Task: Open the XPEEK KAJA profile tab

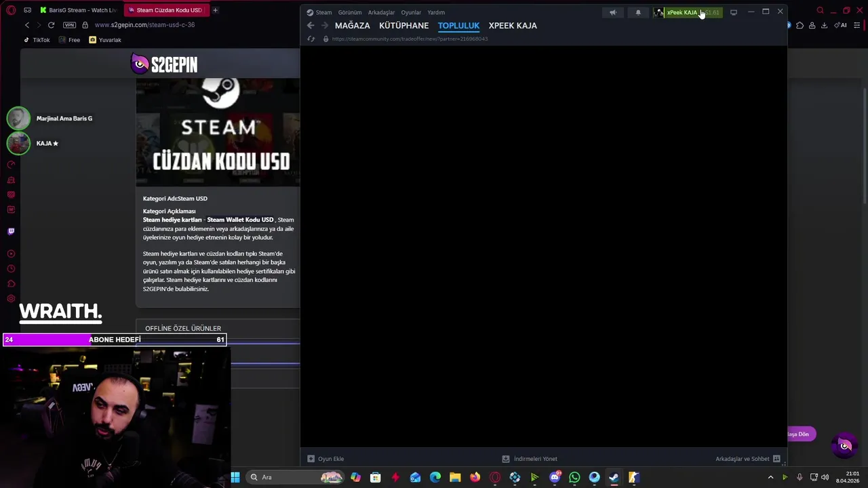Action: [513, 26]
